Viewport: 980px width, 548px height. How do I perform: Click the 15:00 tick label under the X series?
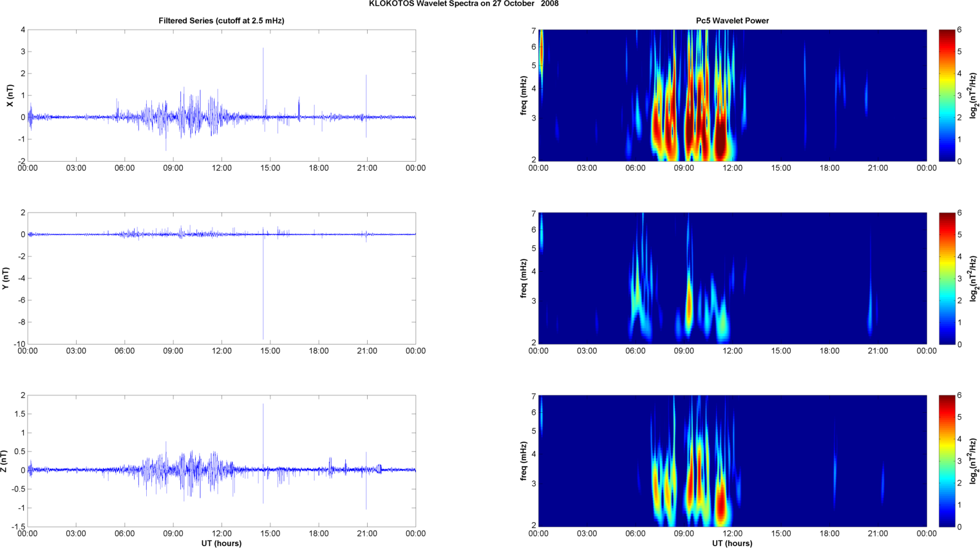[x=270, y=168]
